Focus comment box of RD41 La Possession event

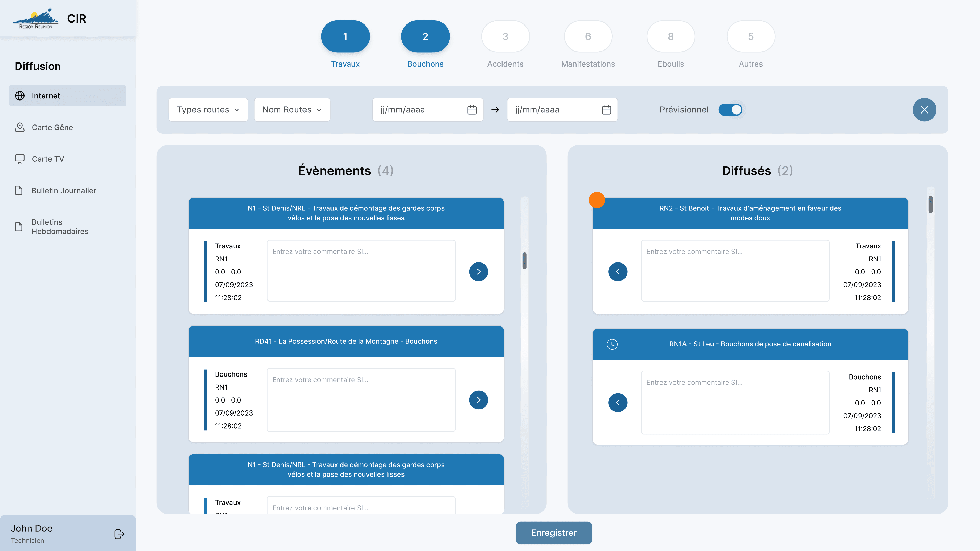point(361,400)
